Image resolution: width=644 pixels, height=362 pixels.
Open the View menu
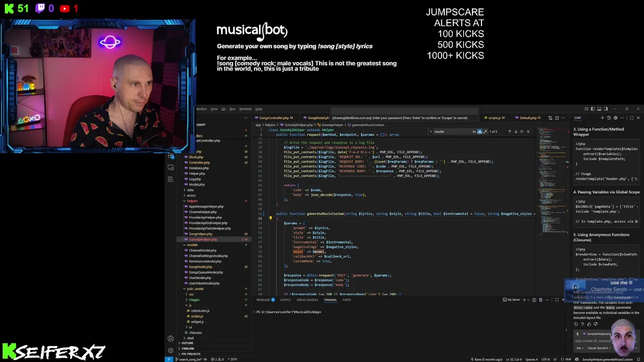214,109
